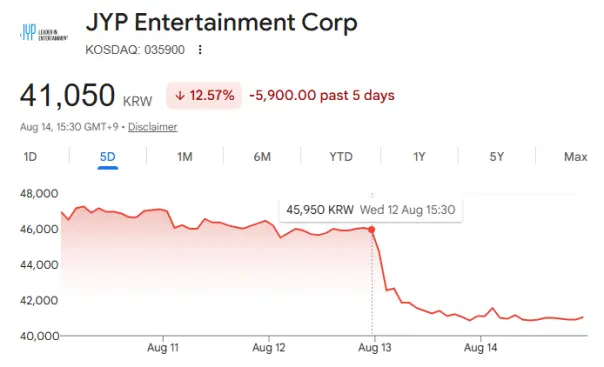Image resolution: width=604 pixels, height=367 pixels.
Task: Click the 12.57% change badge
Action: pos(204,96)
